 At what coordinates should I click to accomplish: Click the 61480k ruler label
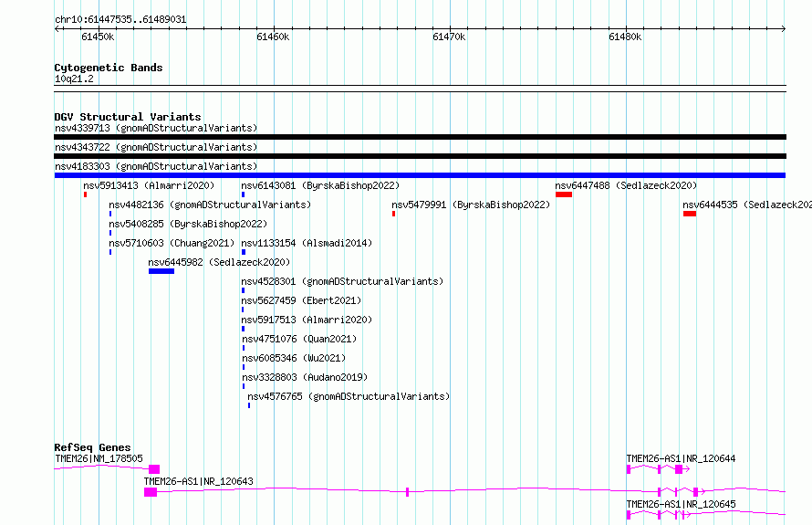625,37
